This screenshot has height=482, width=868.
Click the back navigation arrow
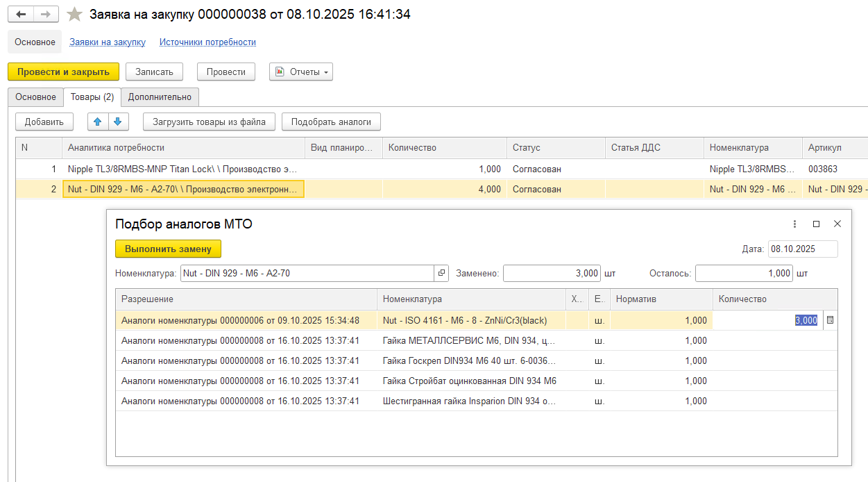pos(21,15)
